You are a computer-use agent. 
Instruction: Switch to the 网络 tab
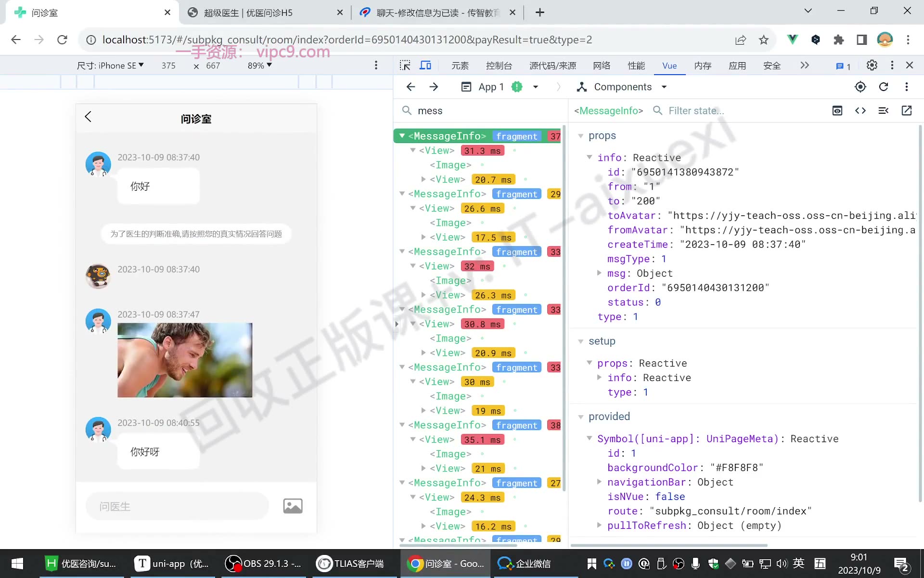[602, 66]
